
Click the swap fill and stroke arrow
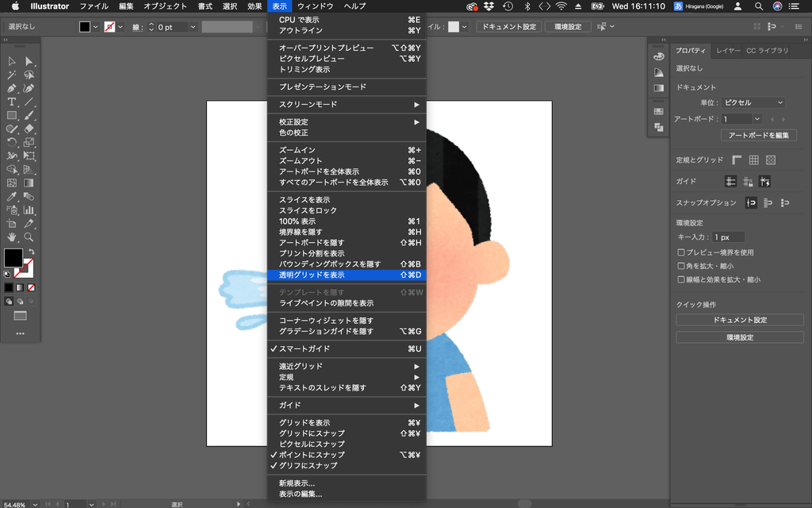(x=32, y=252)
